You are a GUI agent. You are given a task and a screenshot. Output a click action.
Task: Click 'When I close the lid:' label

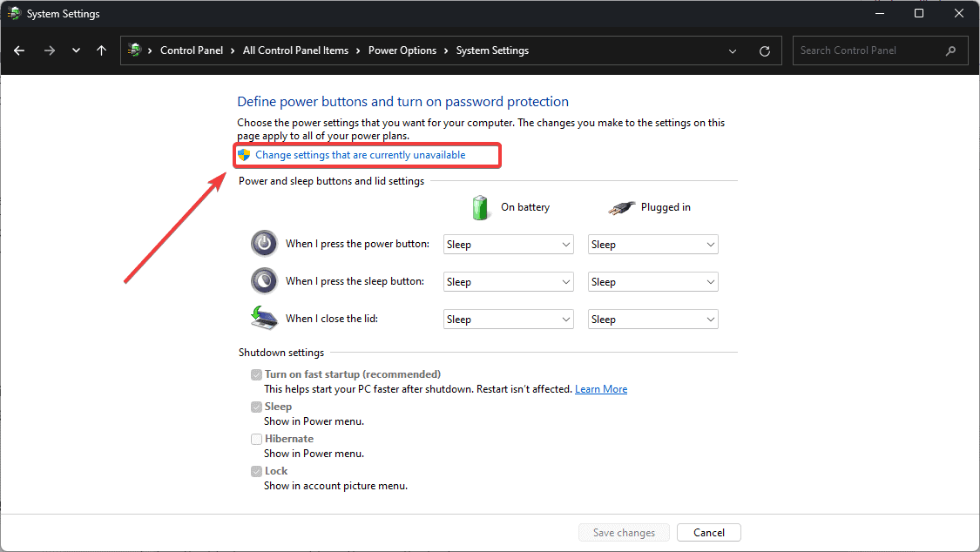pos(332,319)
